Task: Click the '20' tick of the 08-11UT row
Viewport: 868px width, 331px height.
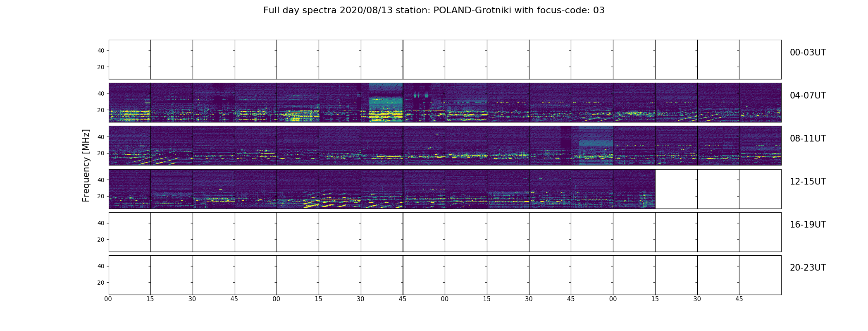Action: 101,153
